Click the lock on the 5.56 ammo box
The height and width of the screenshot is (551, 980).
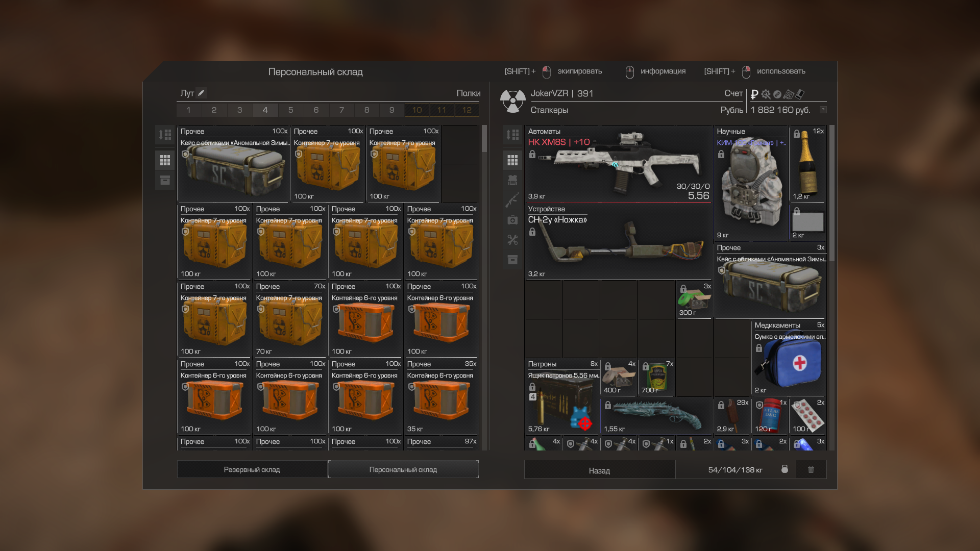point(532,387)
